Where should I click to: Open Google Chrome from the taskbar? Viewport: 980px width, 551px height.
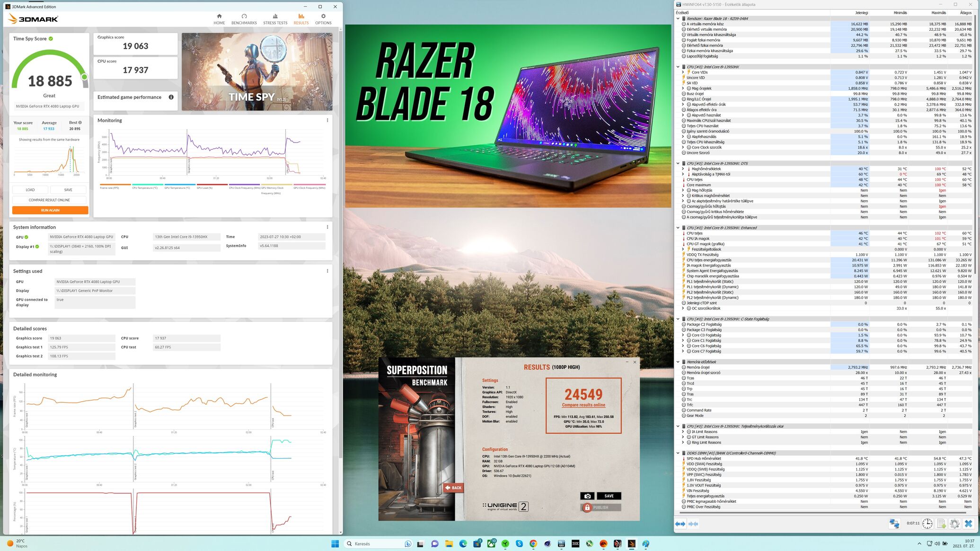[x=533, y=543]
